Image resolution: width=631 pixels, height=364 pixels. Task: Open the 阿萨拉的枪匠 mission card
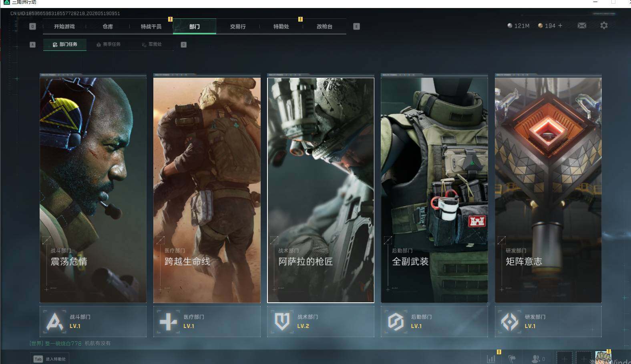321,190
